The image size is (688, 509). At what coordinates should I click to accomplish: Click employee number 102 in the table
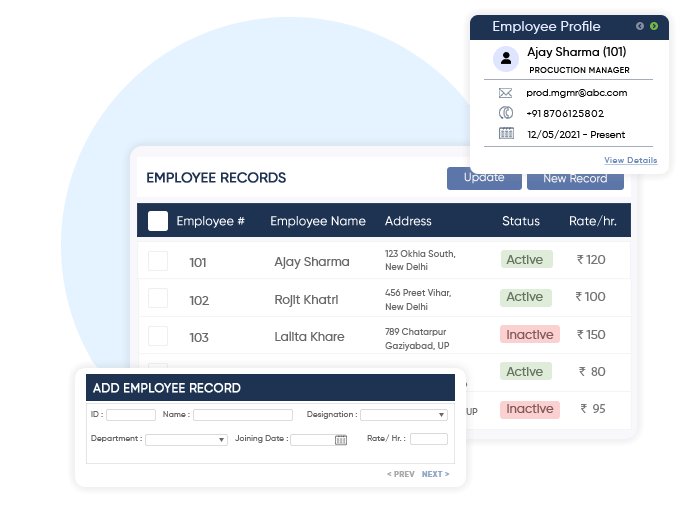199,301
